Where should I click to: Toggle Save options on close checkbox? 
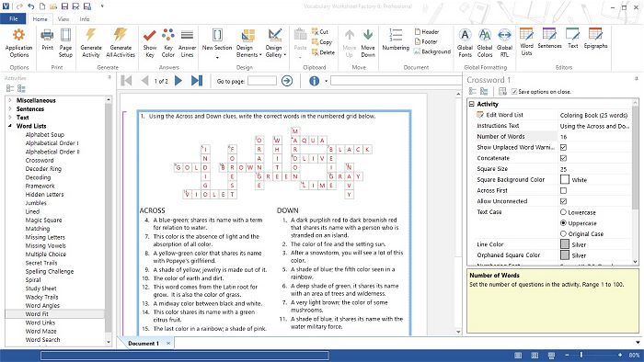[513, 92]
